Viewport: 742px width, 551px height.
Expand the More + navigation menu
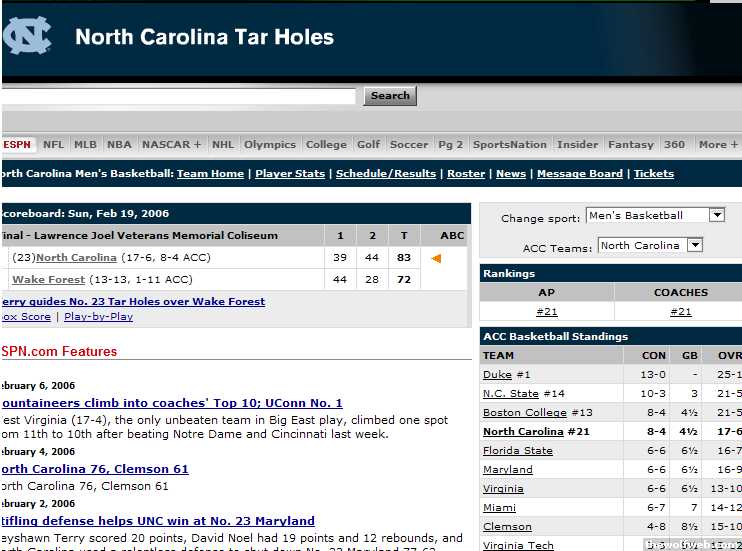718,144
